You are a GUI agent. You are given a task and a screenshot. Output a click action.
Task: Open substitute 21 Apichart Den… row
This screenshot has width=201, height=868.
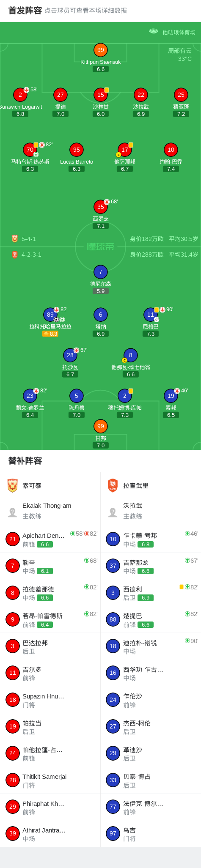[x=50, y=539]
